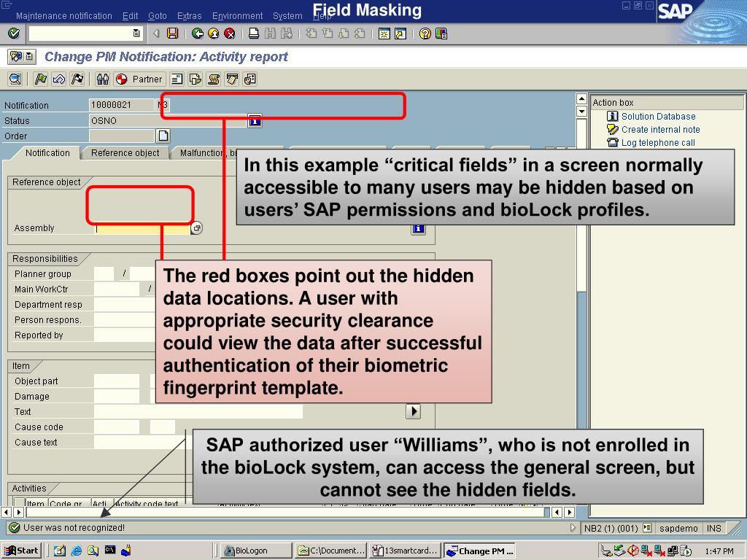The image size is (747, 560).
Task: Go to next page icon
Action: tap(344, 34)
